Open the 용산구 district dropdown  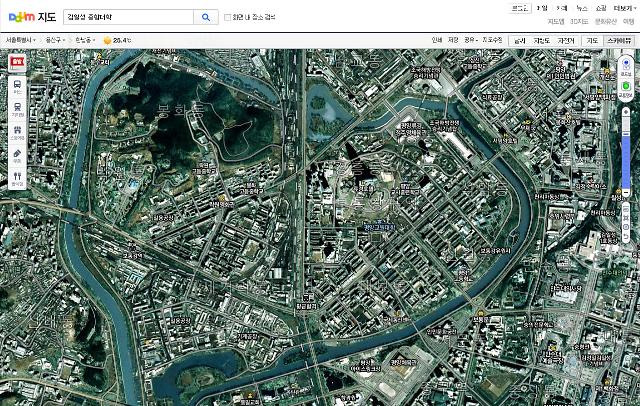(55, 40)
